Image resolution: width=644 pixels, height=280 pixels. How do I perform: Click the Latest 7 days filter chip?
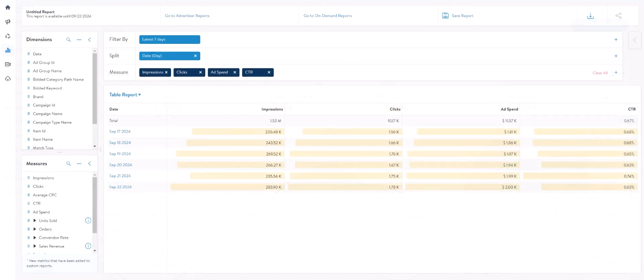(x=169, y=40)
